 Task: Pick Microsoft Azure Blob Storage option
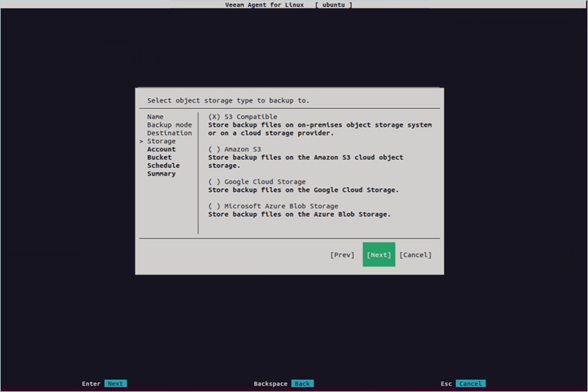(273, 206)
